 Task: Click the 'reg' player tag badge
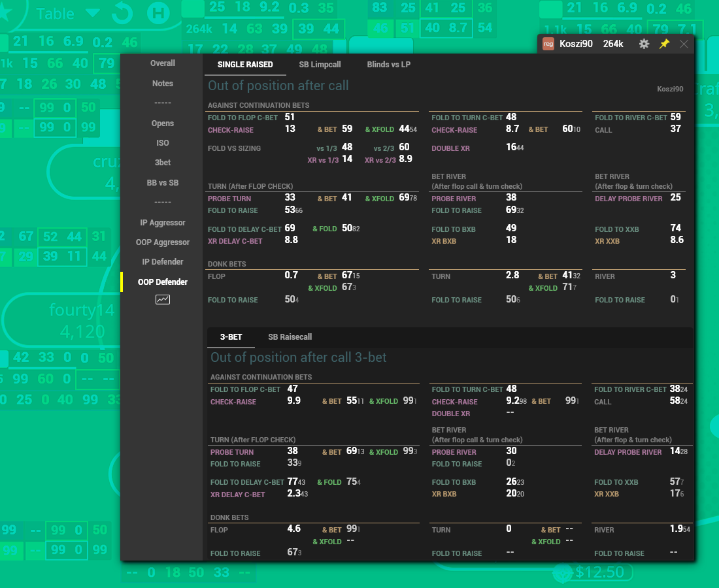(548, 44)
